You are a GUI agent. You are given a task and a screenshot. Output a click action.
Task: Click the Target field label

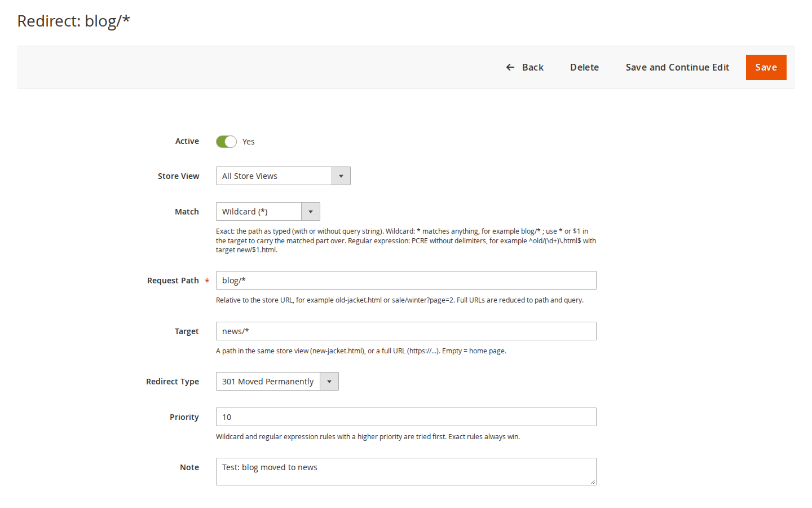[x=187, y=331]
